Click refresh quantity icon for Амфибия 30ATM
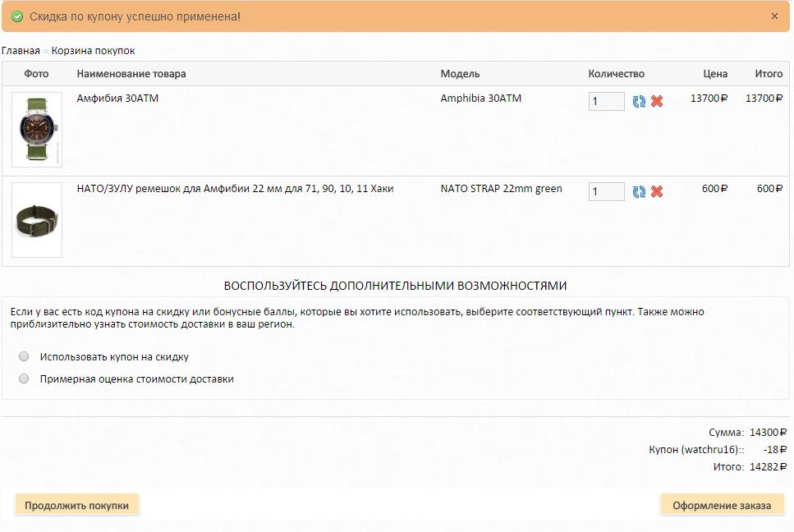794x532 pixels. pyautogui.click(x=639, y=102)
